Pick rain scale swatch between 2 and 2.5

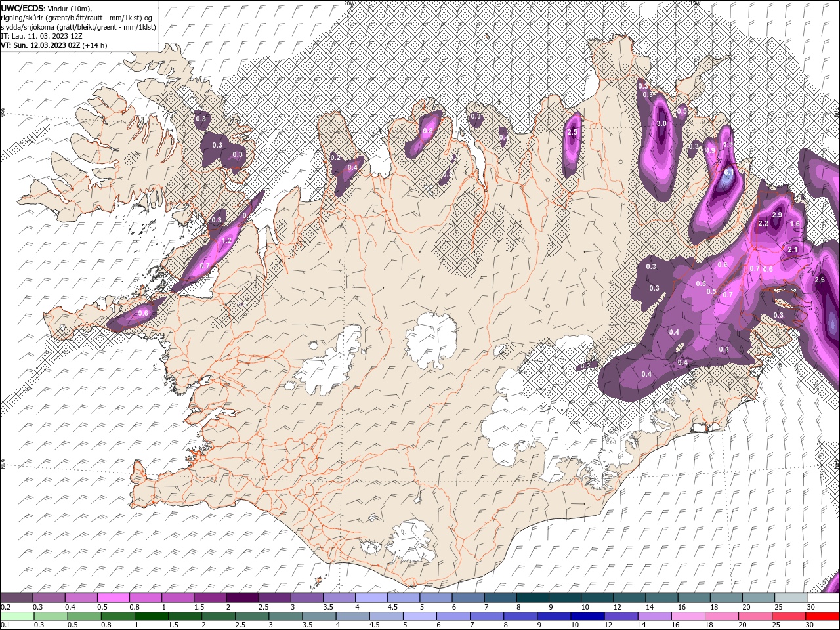coord(219,616)
